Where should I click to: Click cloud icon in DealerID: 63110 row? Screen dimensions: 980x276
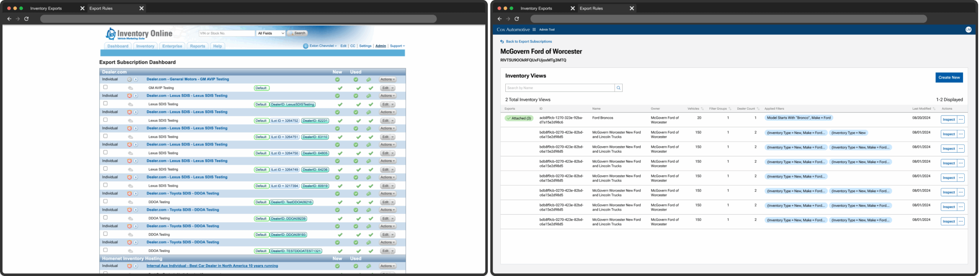[x=131, y=137]
